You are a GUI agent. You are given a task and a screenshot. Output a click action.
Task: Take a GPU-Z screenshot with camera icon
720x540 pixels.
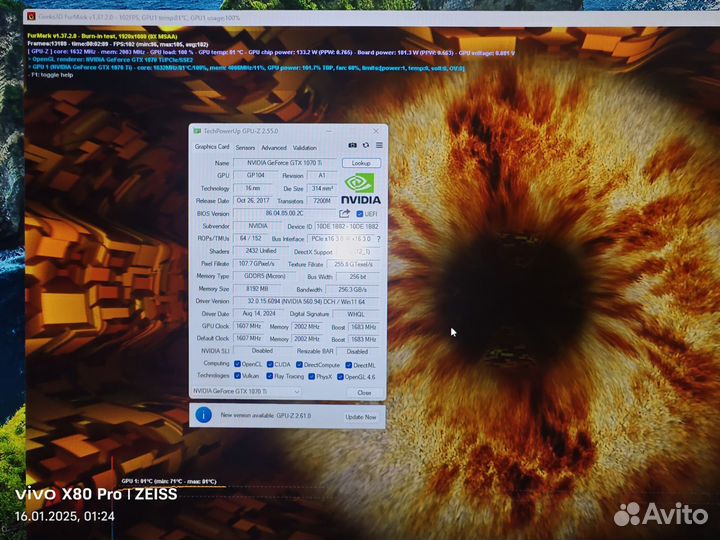click(352, 145)
